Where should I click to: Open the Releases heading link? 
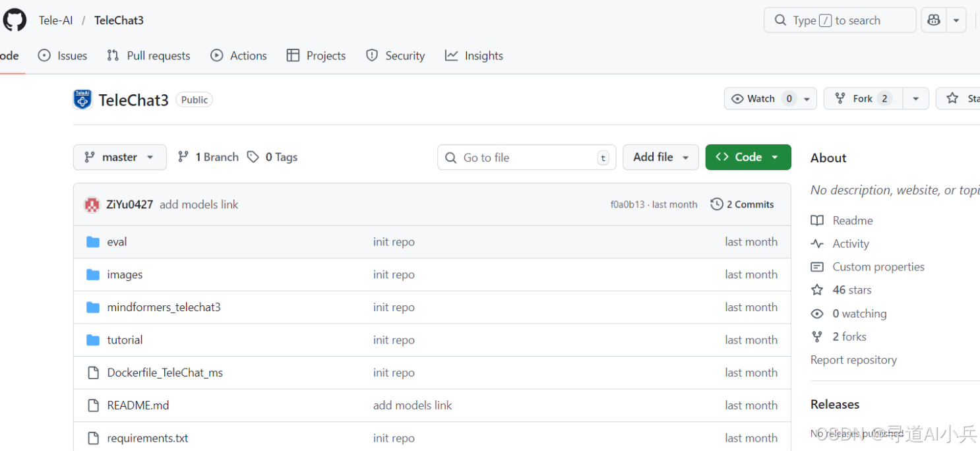tap(835, 404)
